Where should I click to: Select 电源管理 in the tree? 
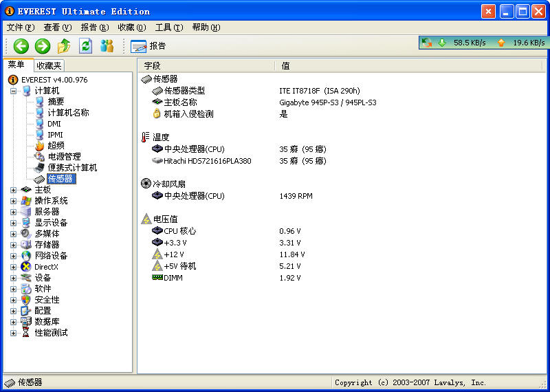[64, 157]
